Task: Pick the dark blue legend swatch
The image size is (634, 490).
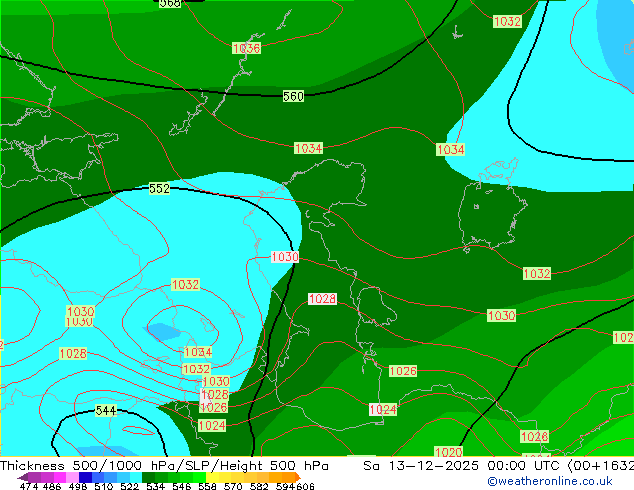Action: [x=85, y=477]
